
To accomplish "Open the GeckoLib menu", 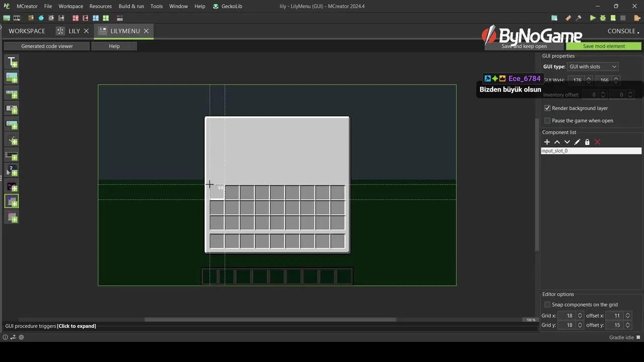I will click(228, 6).
